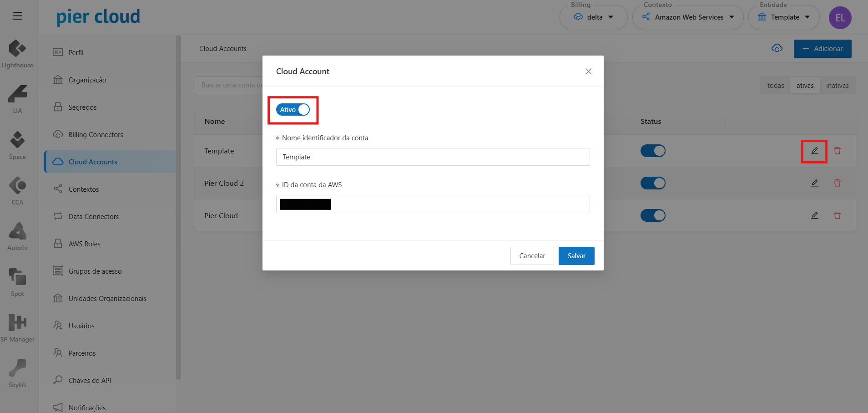Toggle status switch for Pier Cloud 2
The width and height of the screenshot is (868, 413).
click(x=653, y=183)
